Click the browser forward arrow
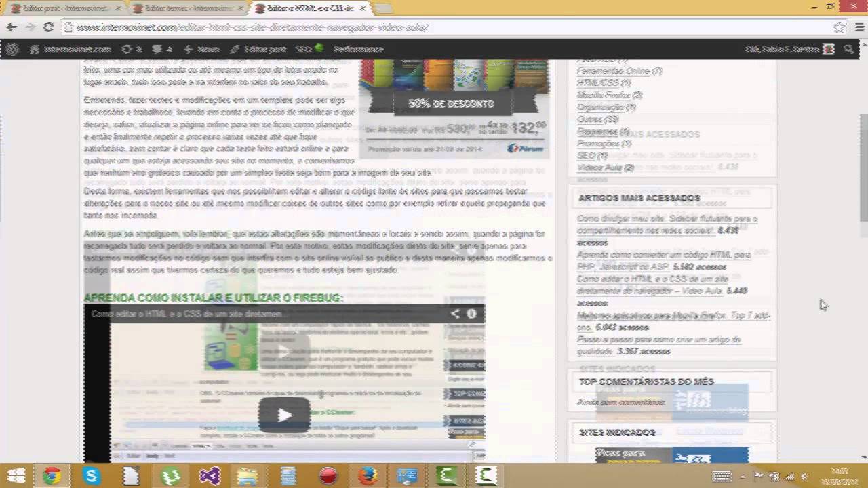868x488 pixels. (x=30, y=27)
